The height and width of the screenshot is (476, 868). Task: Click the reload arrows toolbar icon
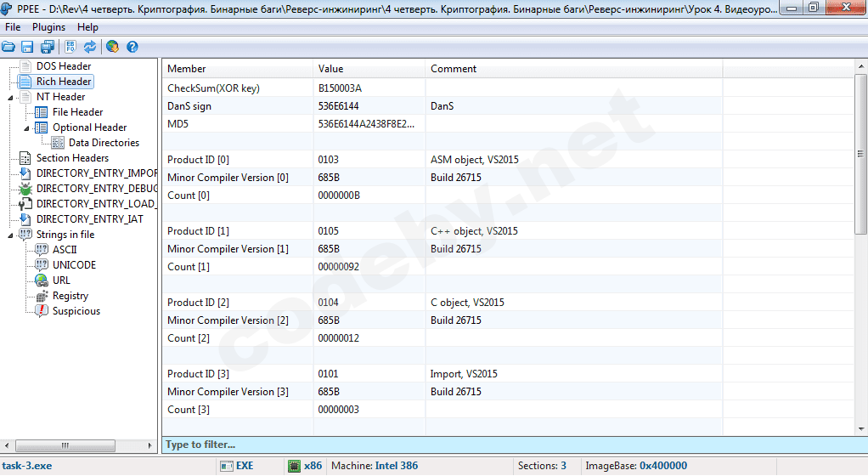click(x=90, y=47)
